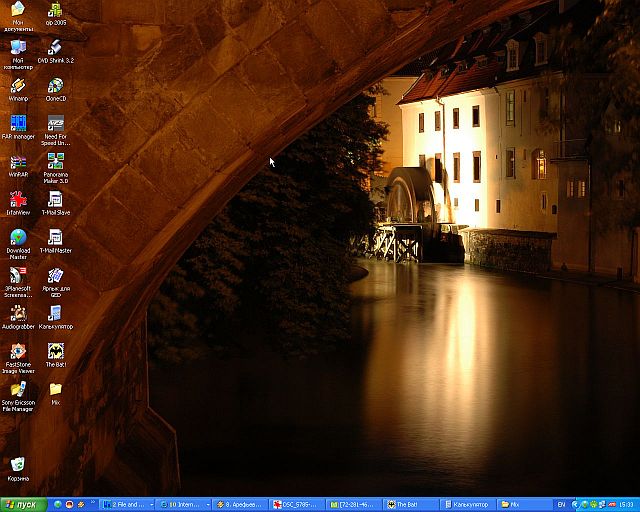Screen dimensions: 640x512
Task: Select the FAR manager shortcut
Action: pos(18,127)
